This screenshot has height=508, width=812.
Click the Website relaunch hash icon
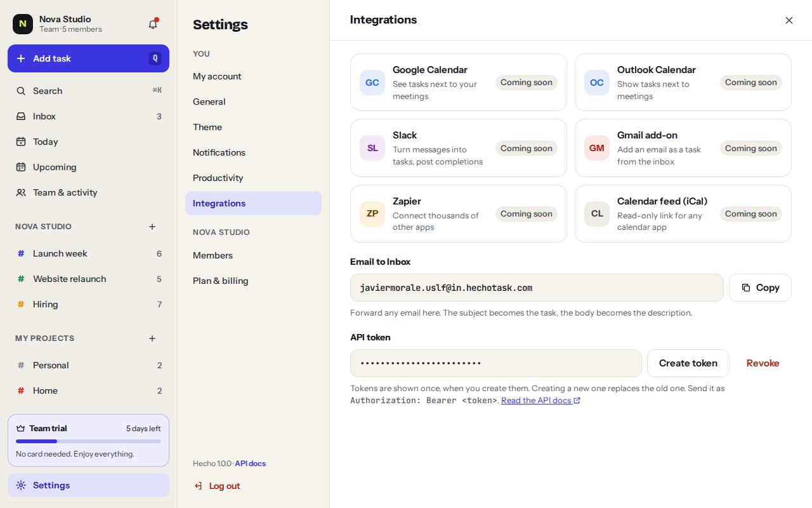point(21,279)
